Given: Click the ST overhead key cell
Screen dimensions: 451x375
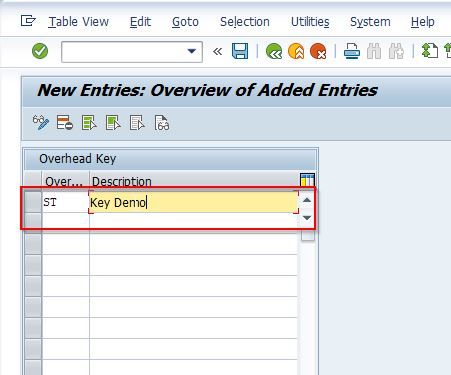Looking at the screenshot, I should (x=65, y=202).
